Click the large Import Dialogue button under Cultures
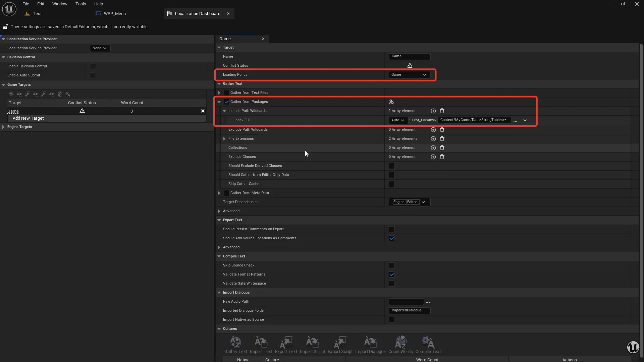This screenshot has height=362, width=644. pos(370,345)
